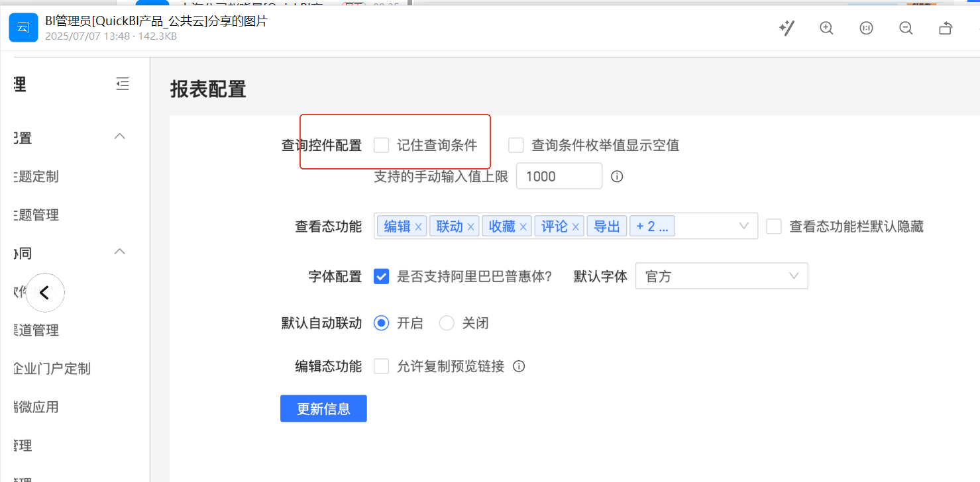Open the 默认字体 dropdown showing 官方

pyautogui.click(x=721, y=276)
